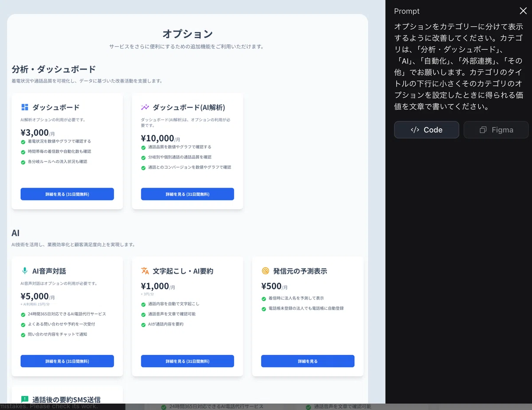The height and width of the screenshot is (410, 532).
Task: Click 詳細を見る button under ダッシュボード(AI解析)
Action: [188, 194]
